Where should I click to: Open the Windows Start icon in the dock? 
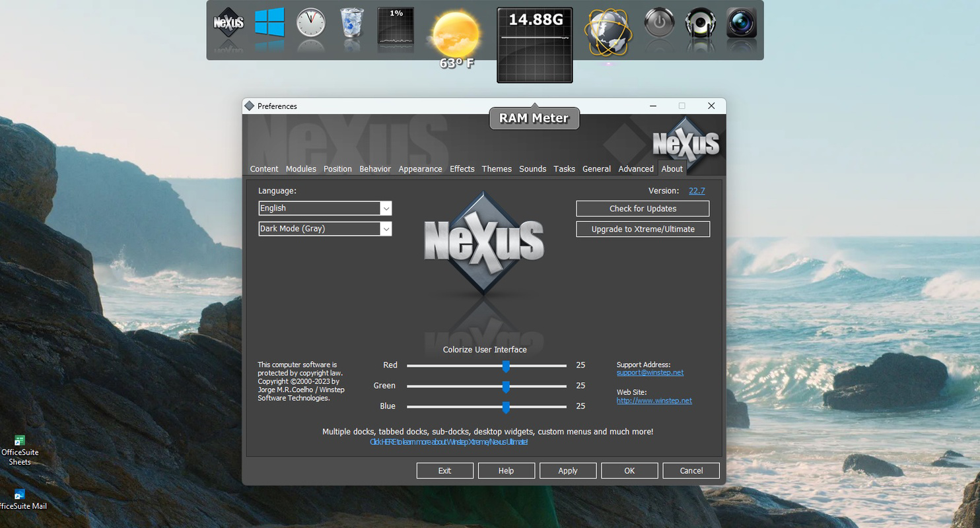(269, 22)
